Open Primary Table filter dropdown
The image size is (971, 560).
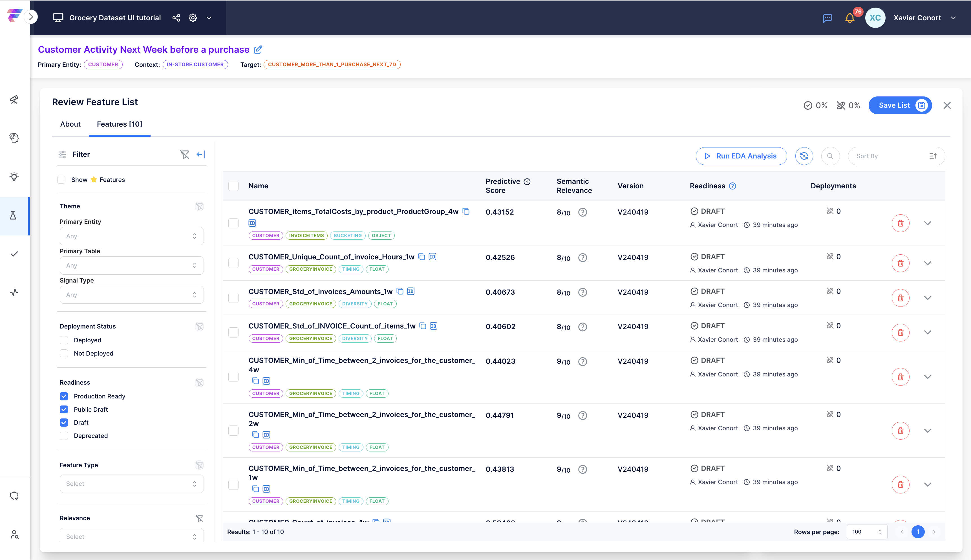131,265
